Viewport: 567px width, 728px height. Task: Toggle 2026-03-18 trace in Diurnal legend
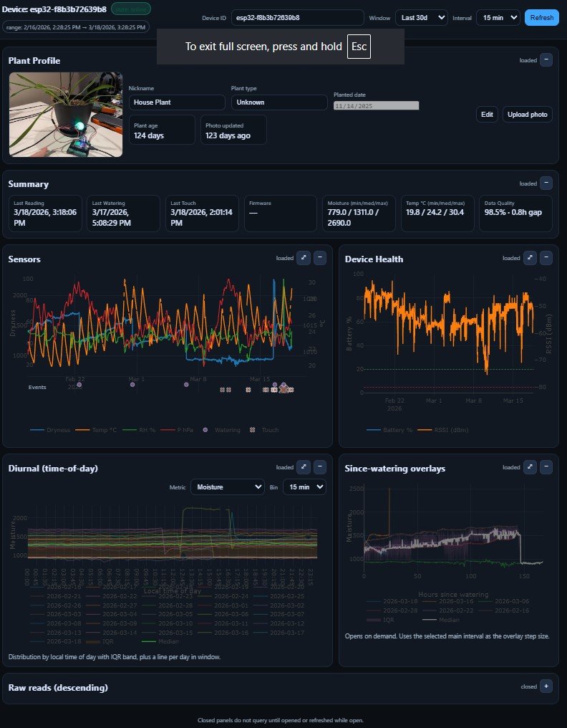coord(55,641)
